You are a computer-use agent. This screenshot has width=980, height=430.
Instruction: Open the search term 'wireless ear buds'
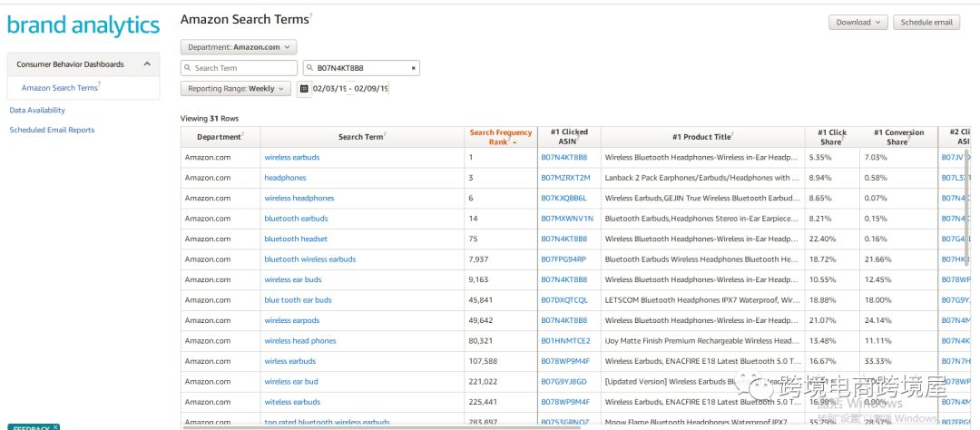coord(293,279)
